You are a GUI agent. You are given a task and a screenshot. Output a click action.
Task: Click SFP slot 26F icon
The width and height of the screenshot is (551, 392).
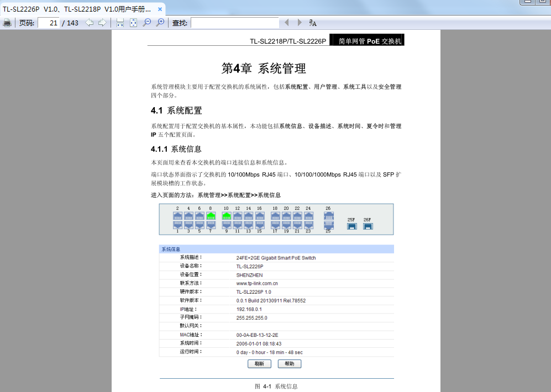click(x=368, y=226)
